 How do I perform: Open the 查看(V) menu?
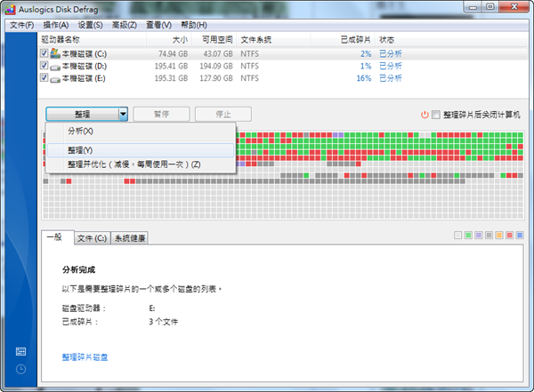pos(158,25)
